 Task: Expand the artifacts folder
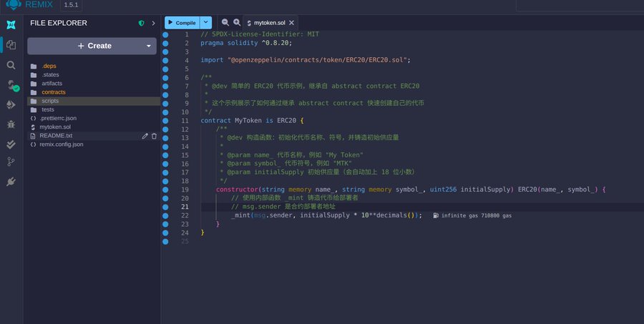click(52, 84)
